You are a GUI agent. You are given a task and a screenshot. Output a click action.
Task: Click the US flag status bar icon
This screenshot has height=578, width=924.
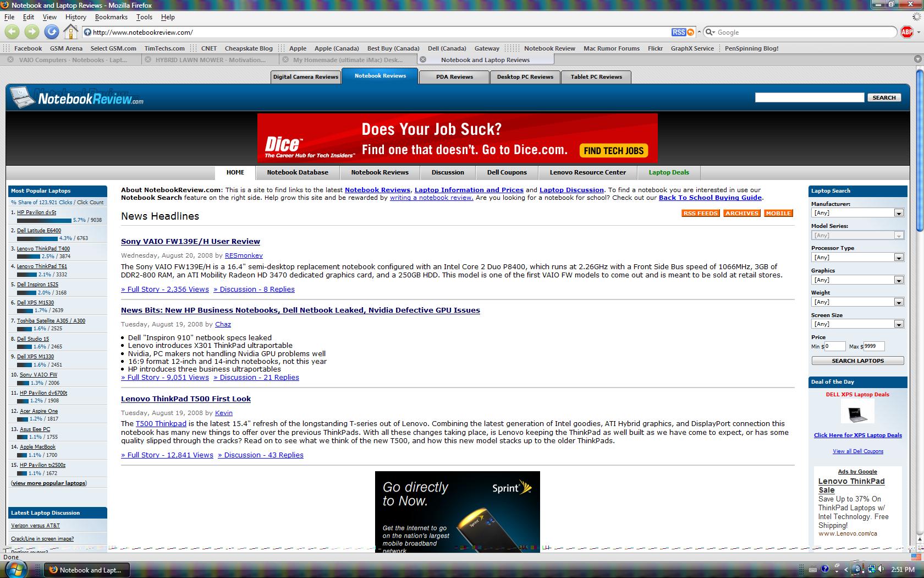click(x=916, y=557)
